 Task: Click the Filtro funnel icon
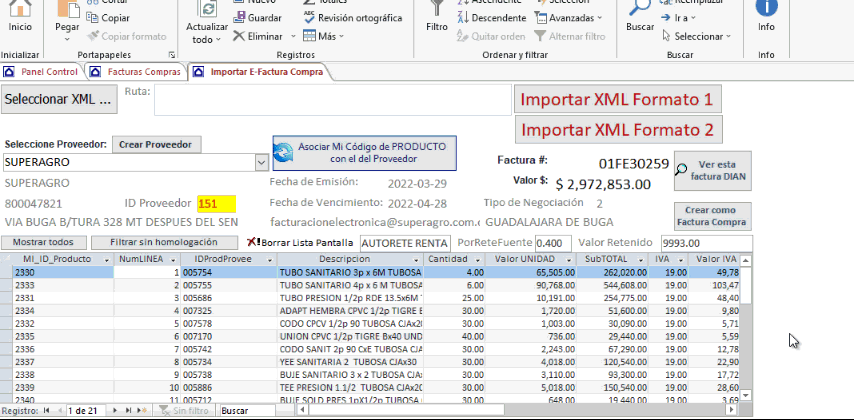[436, 10]
